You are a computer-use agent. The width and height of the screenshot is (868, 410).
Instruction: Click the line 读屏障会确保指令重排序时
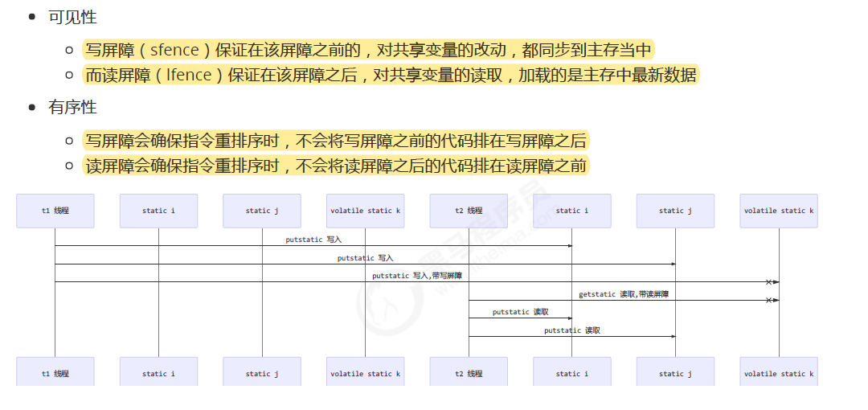[x=336, y=165]
